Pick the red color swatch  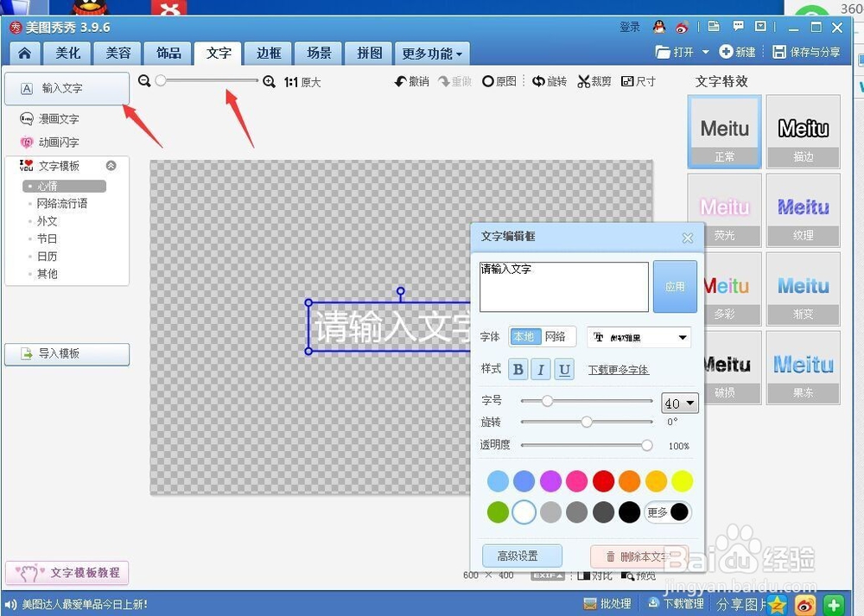pyautogui.click(x=603, y=481)
